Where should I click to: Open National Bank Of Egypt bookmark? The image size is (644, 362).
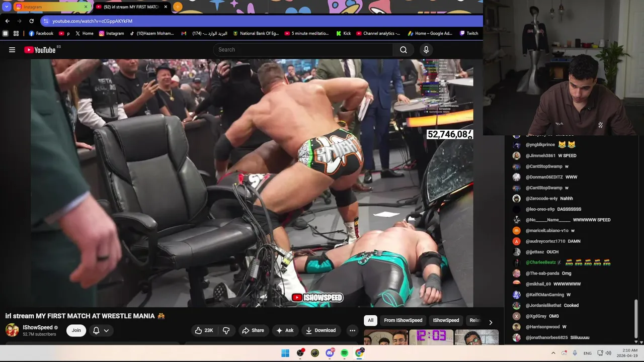click(256, 34)
